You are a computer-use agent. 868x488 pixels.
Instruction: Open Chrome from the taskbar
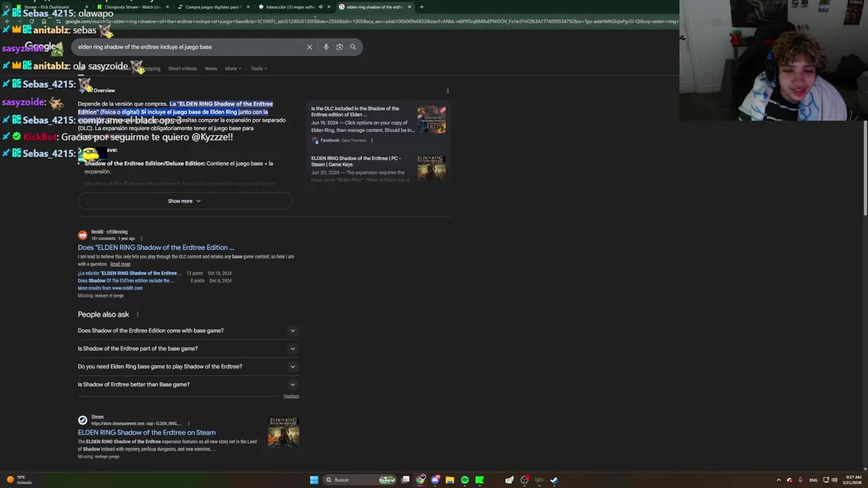[420, 480]
